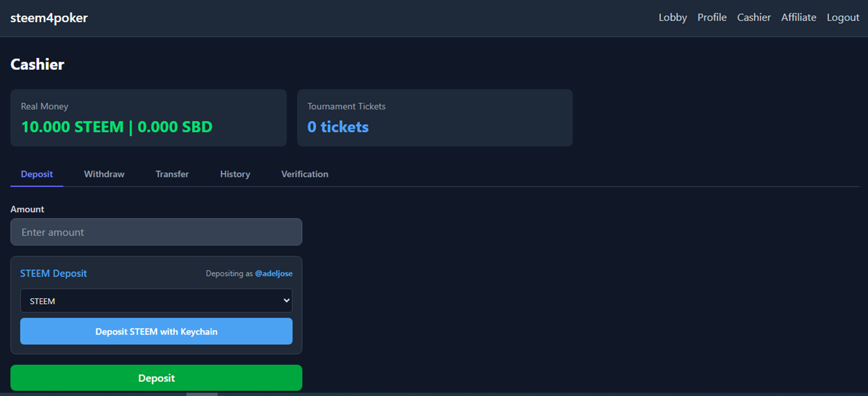Click the green Deposit button
Image resolution: width=868 pixels, height=396 pixels.
156,378
